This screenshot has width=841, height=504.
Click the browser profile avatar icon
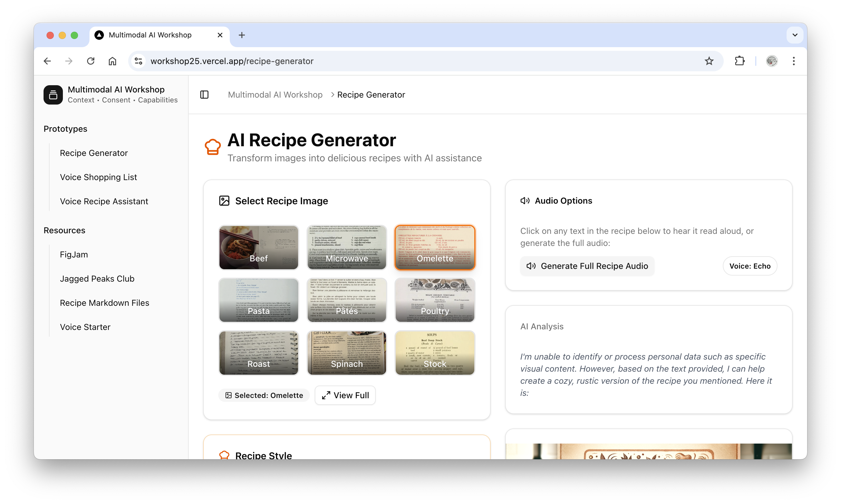771,61
